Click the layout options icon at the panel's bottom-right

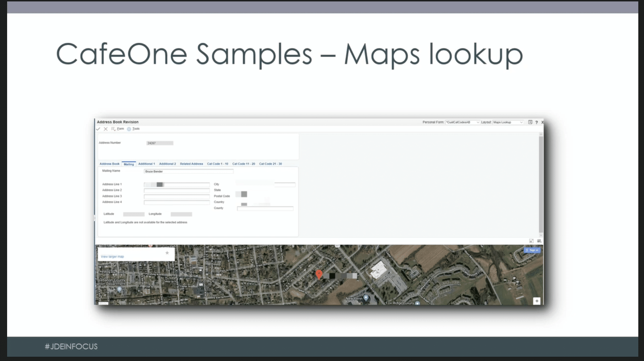coord(539,241)
